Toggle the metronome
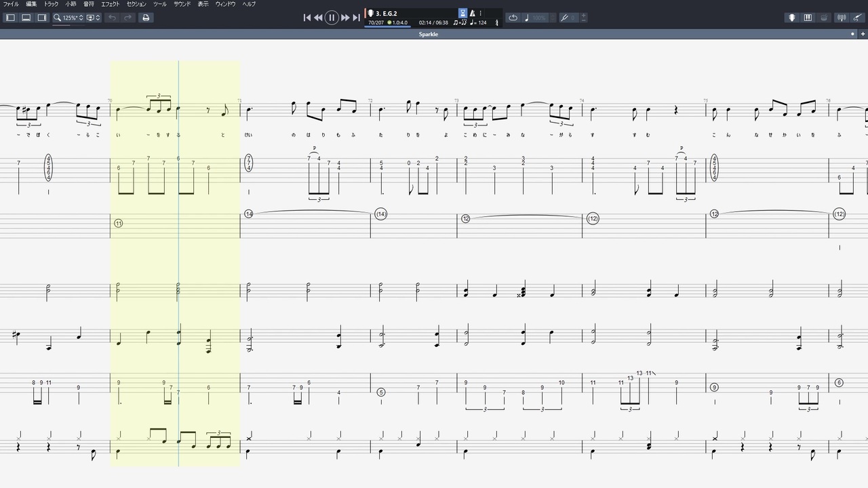Screen dimensions: 868x488 (x=473, y=13)
